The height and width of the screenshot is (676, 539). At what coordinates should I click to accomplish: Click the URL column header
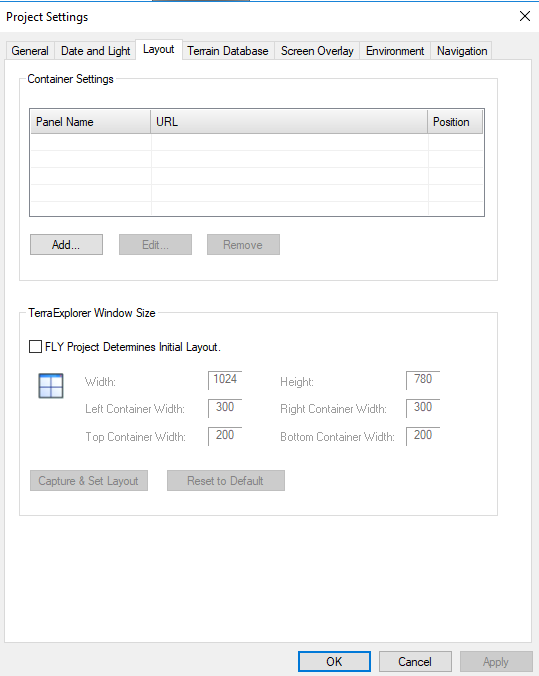(289, 122)
